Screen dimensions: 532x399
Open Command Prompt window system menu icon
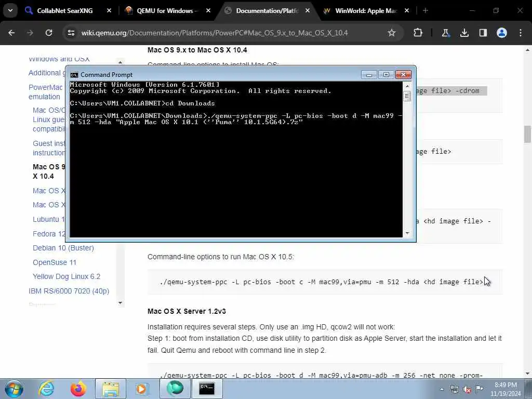(x=74, y=75)
